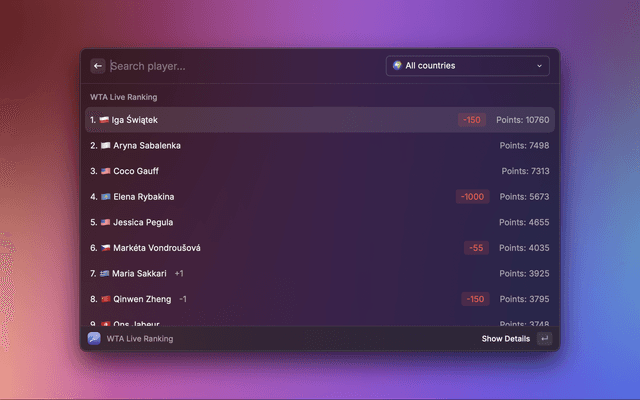Click the Chinese flag beside Qinwen Zheng
The image size is (640, 400).
tap(105, 299)
